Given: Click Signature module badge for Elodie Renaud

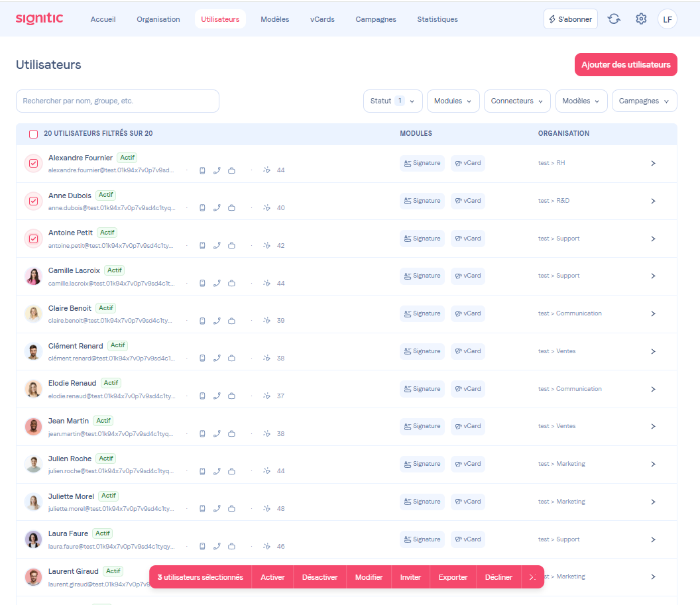Looking at the screenshot, I should [422, 389].
